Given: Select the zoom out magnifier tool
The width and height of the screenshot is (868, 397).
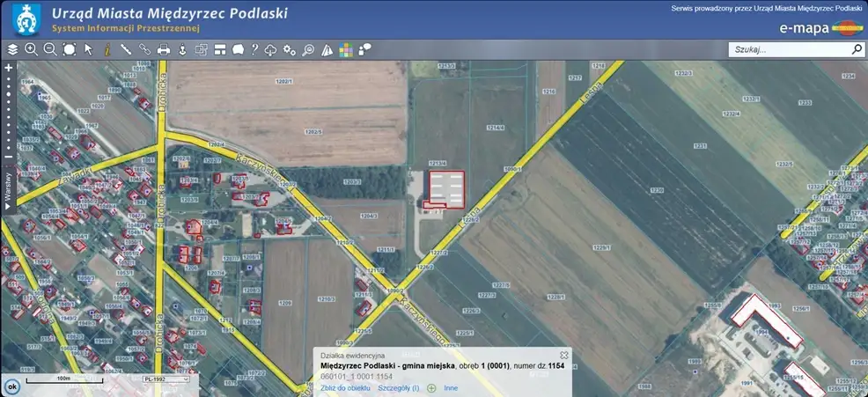Looking at the screenshot, I should pos(50,50).
